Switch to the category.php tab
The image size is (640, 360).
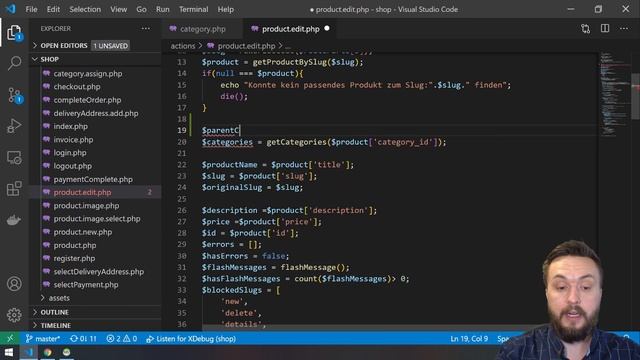click(x=202, y=29)
